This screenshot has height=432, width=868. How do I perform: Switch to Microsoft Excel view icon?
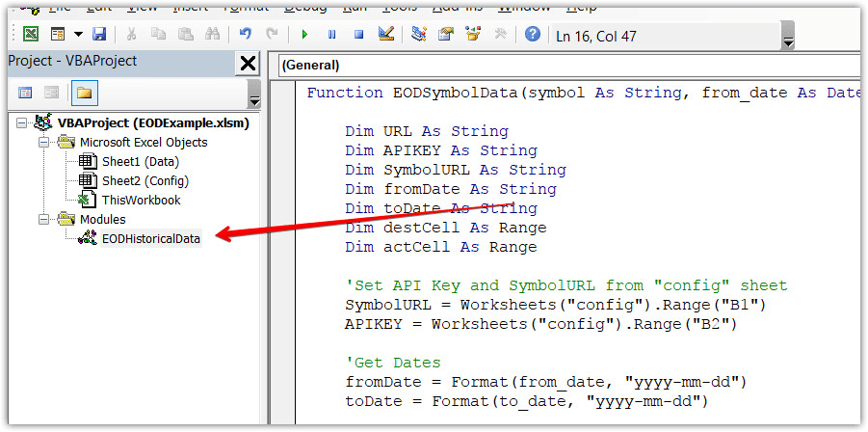pos(31,35)
